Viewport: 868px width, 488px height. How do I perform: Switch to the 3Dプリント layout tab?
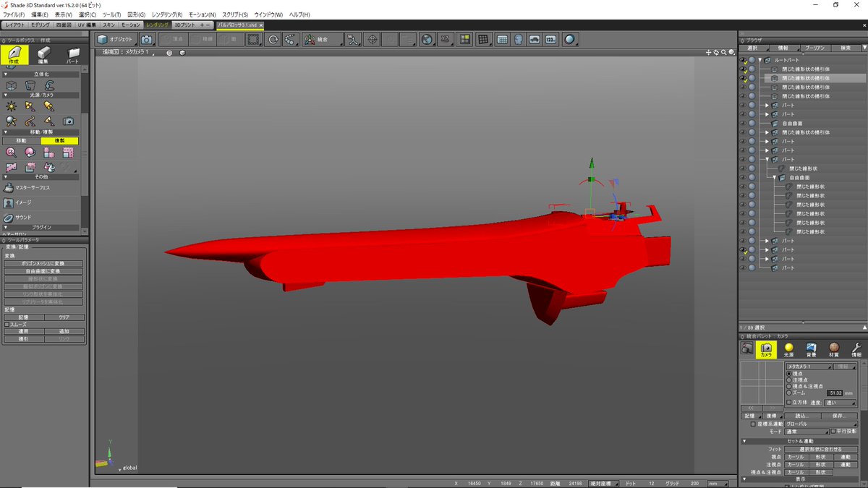tap(184, 25)
